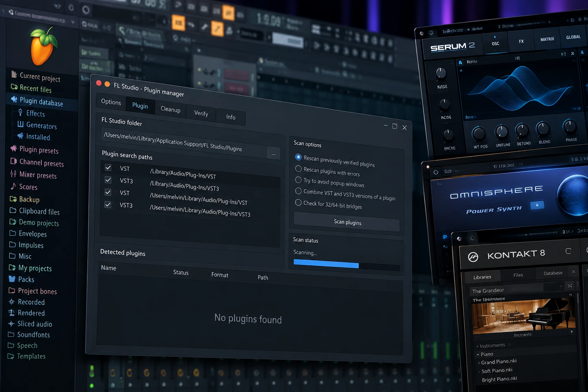The width and height of the screenshot is (588, 392).
Task: Click the Recent files folder icon
Action: coord(14,87)
